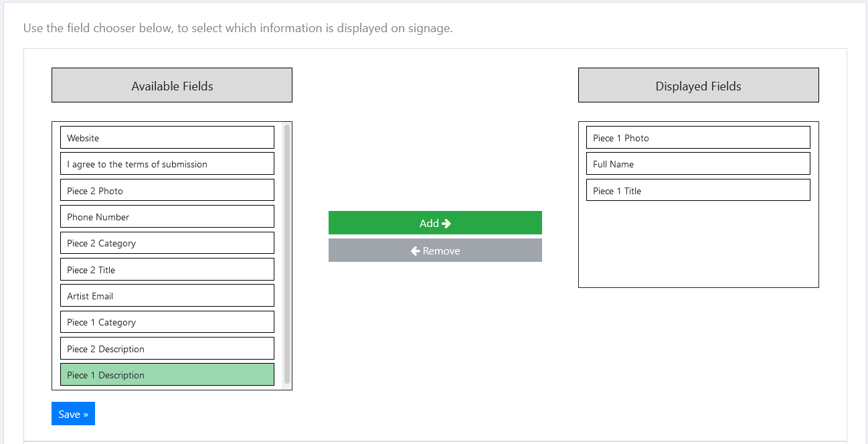Screen dimensions: 868x444
Task: Pick the Piece 1 Category field
Action: [x=167, y=322]
